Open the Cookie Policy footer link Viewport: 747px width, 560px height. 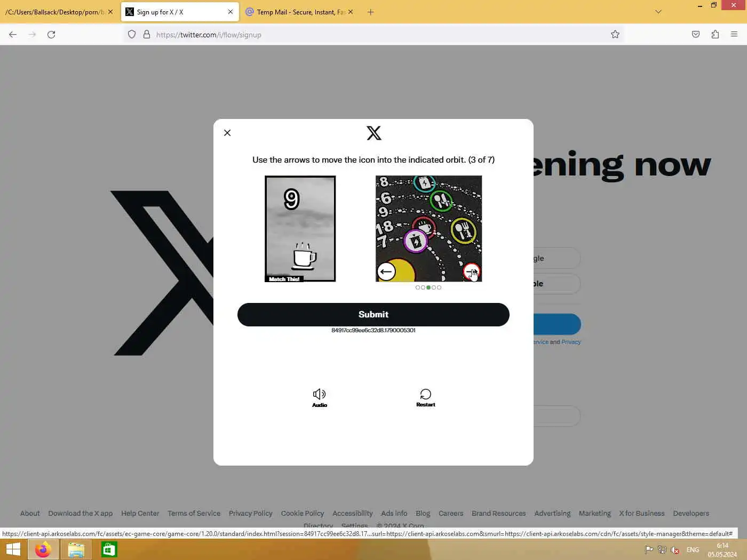[303, 514]
